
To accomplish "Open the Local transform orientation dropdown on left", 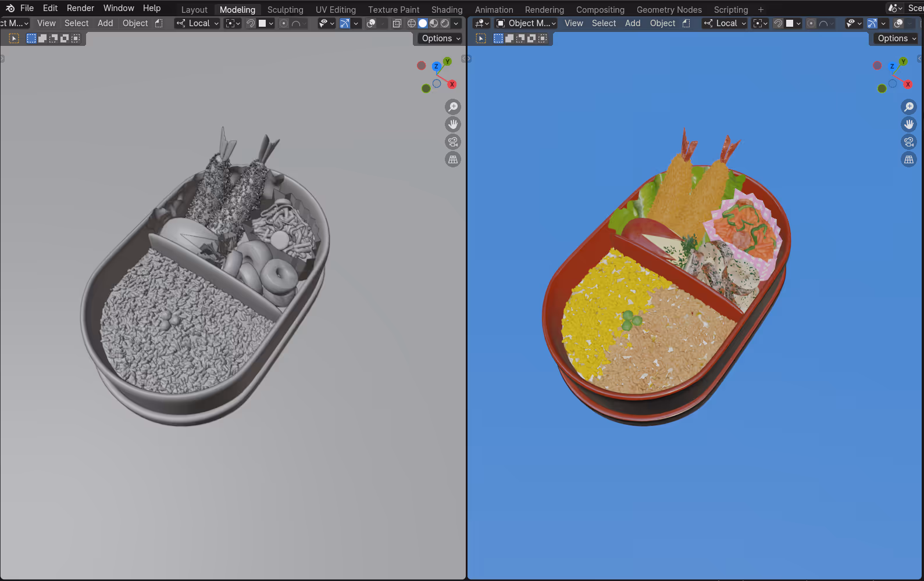I will (198, 23).
